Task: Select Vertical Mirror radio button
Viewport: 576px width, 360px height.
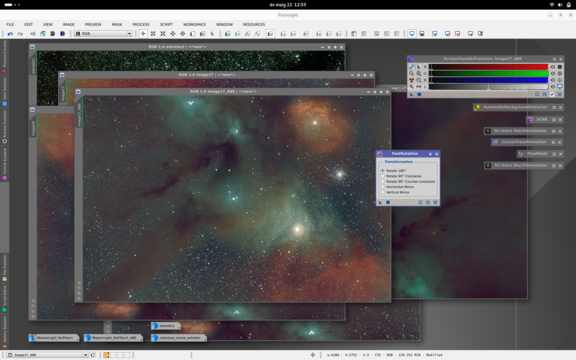Action: tap(382, 192)
